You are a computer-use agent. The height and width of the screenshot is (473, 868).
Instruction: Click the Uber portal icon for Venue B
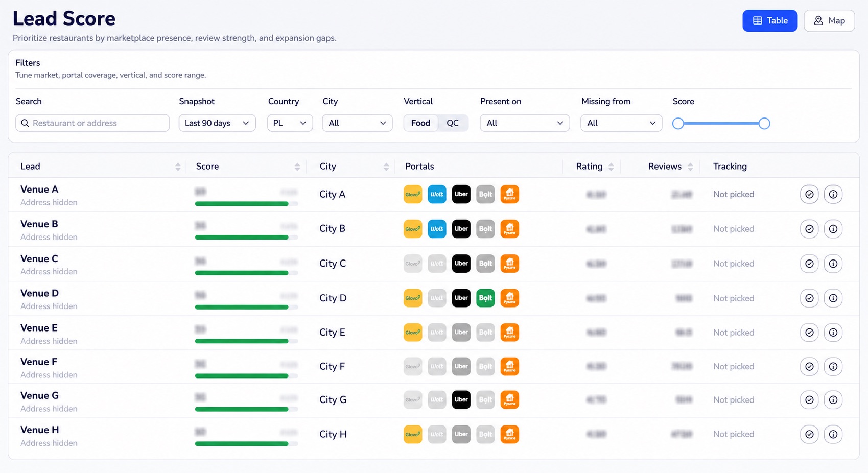click(461, 229)
